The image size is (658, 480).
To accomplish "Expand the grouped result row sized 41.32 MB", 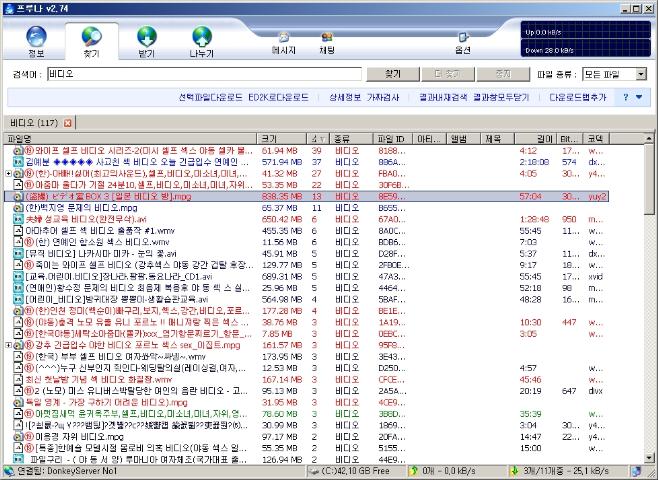I will [x=8, y=173].
